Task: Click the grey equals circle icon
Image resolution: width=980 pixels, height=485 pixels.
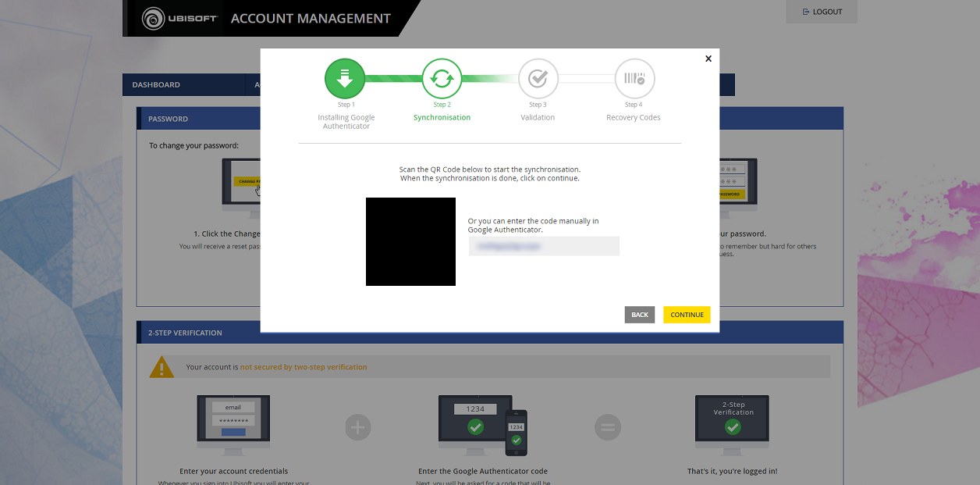Action: tap(608, 427)
